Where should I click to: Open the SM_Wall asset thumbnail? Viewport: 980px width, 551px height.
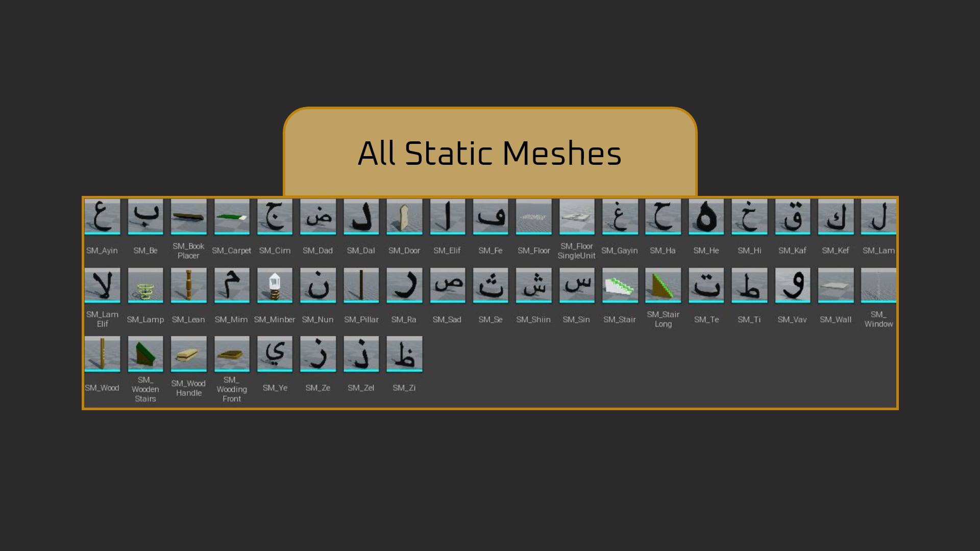(836, 286)
